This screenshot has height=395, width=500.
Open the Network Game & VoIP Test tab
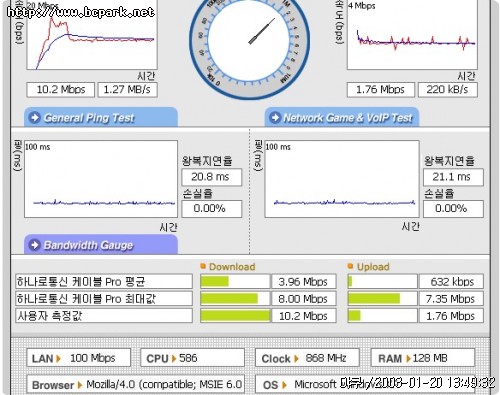point(342,117)
